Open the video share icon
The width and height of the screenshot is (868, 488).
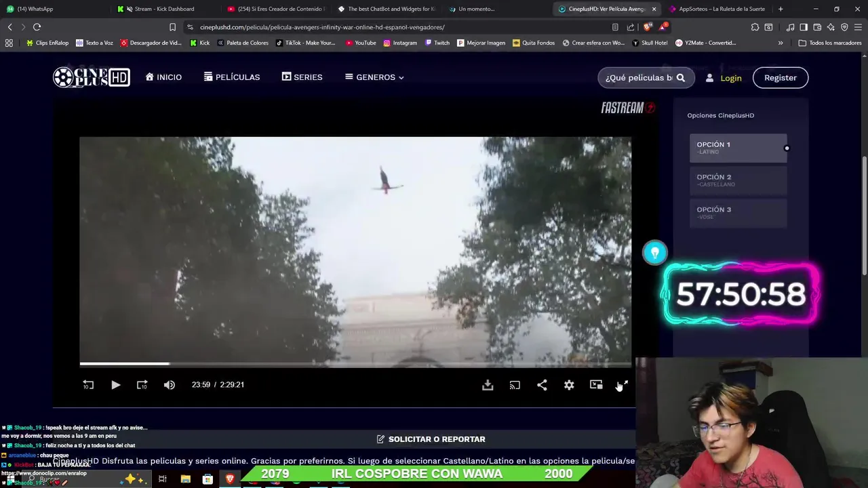(x=542, y=385)
